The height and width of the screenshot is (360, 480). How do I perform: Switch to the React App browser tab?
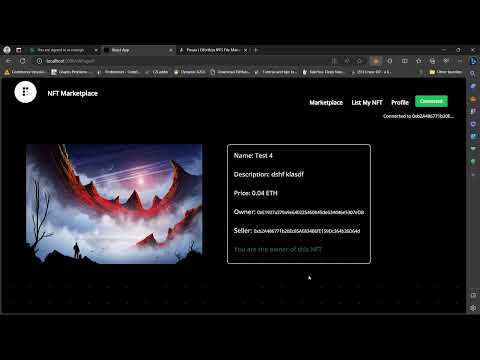[x=138, y=50]
